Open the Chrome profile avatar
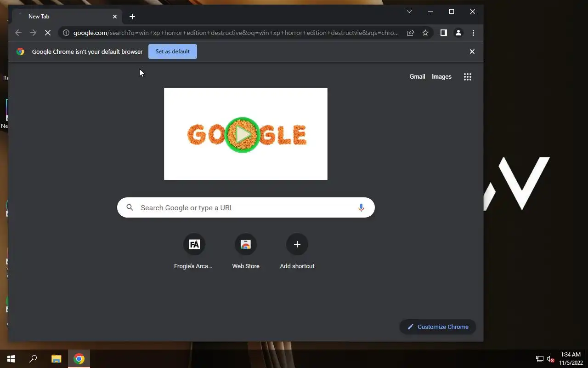This screenshot has height=368, width=588. (x=458, y=33)
